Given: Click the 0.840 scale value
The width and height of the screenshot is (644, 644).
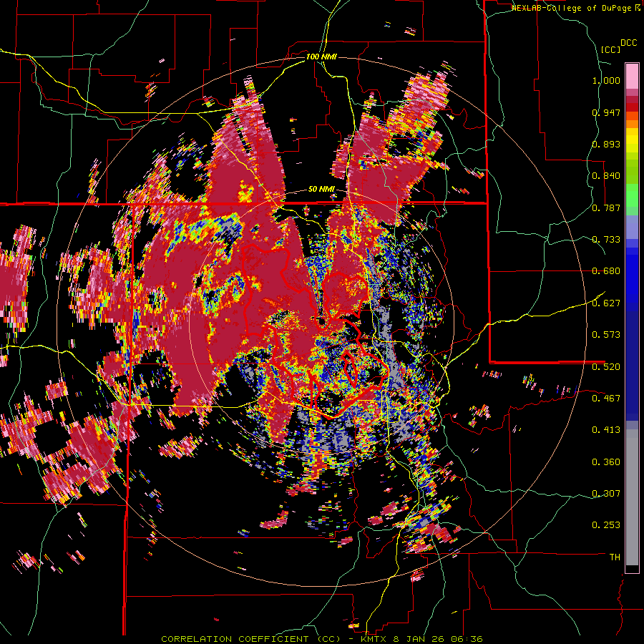Looking at the screenshot, I should click(606, 176).
